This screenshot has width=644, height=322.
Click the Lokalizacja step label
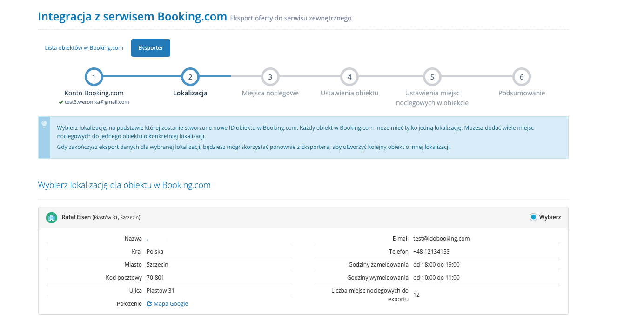pos(190,93)
